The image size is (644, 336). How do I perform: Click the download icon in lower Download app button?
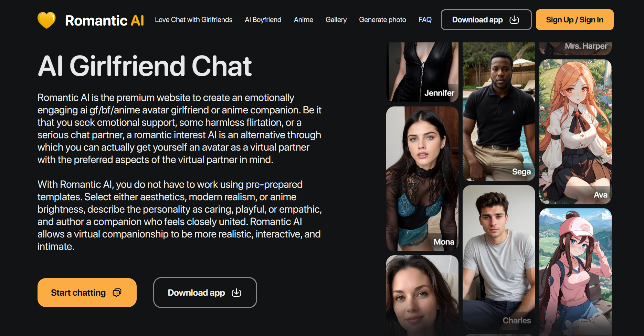(x=236, y=293)
